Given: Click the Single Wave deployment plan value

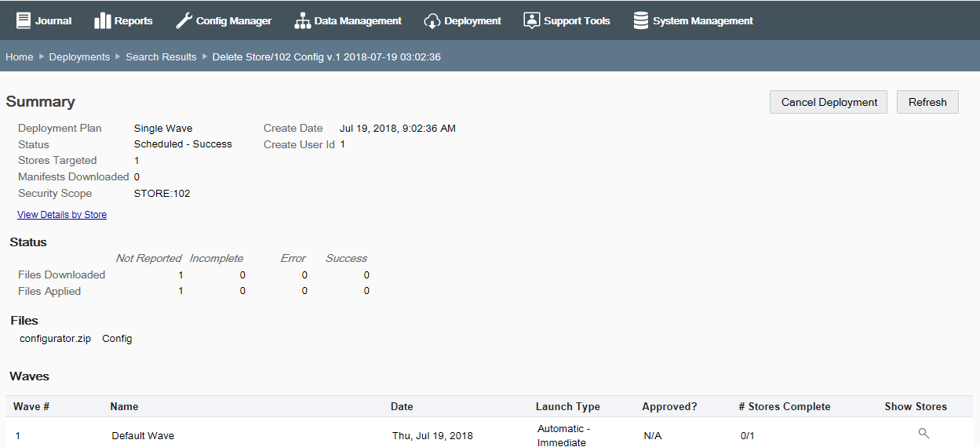Looking at the screenshot, I should click(163, 128).
